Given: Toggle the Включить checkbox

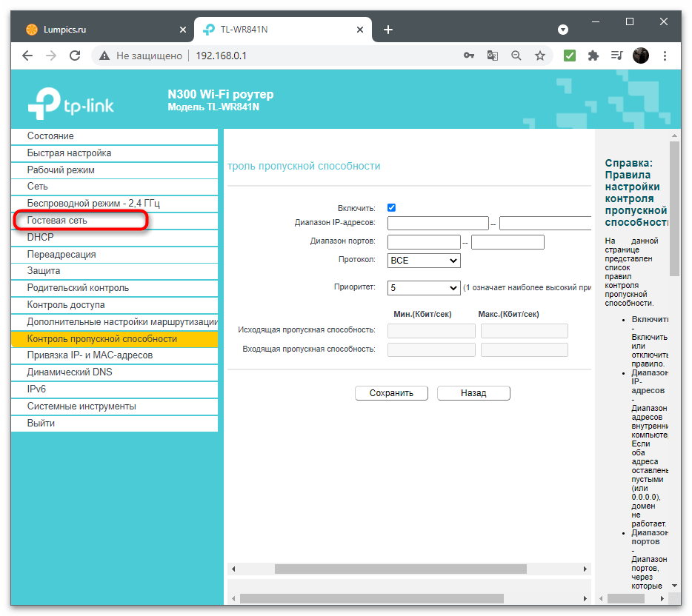Looking at the screenshot, I should (391, 208).
